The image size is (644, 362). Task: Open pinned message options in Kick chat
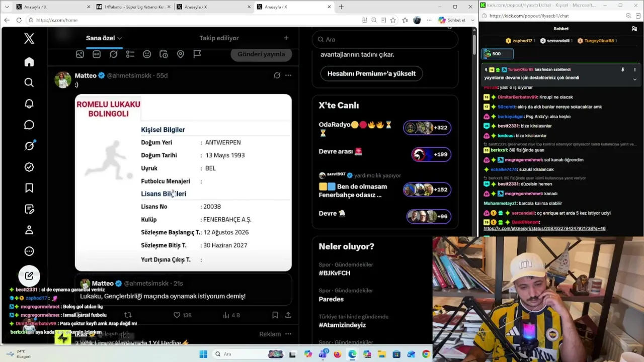coord(635,70)
